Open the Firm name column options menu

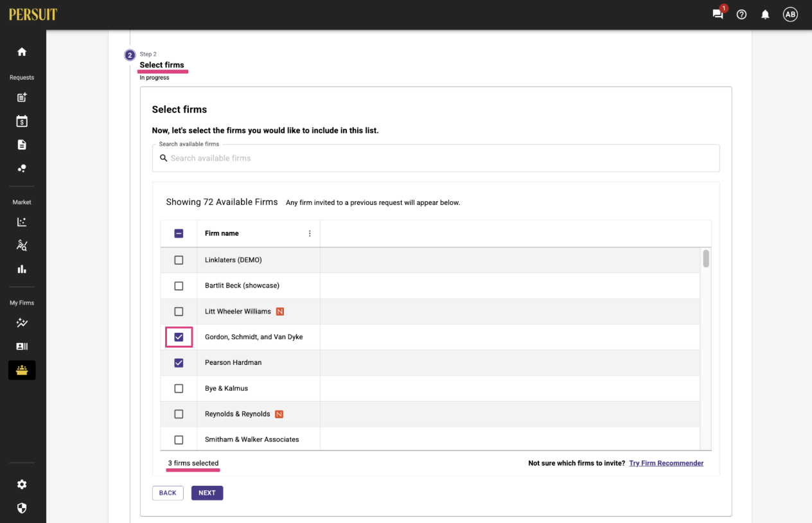click(x=310, y=234)
